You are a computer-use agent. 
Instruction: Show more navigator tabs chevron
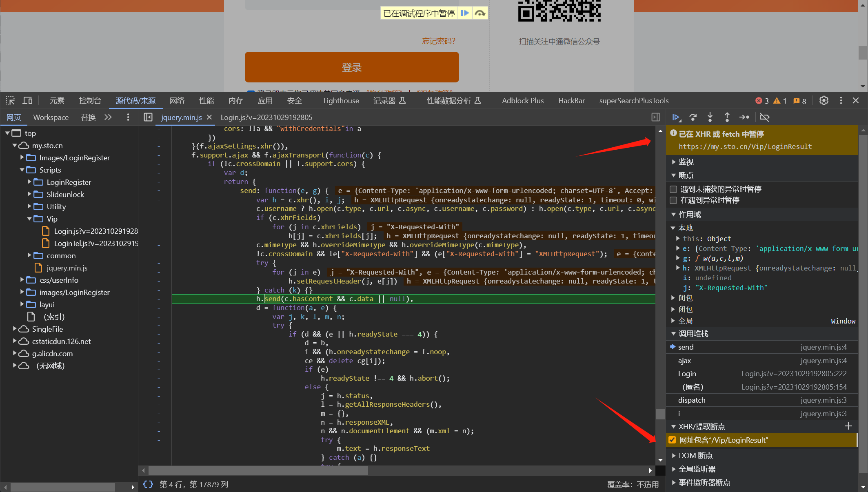point(108,117)
